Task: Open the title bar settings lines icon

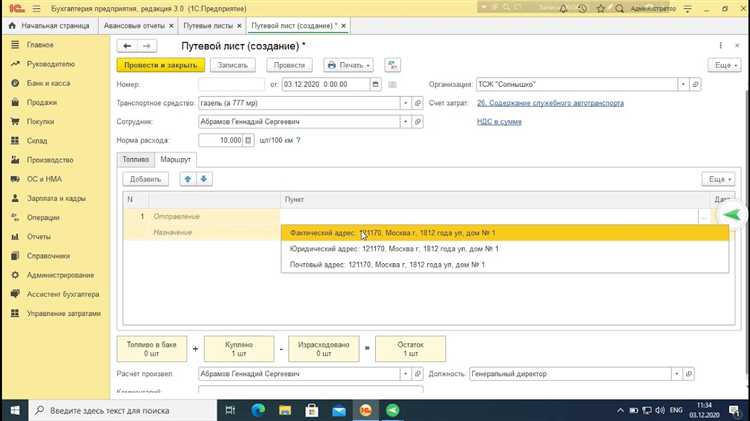Action: tap(687, 9)
